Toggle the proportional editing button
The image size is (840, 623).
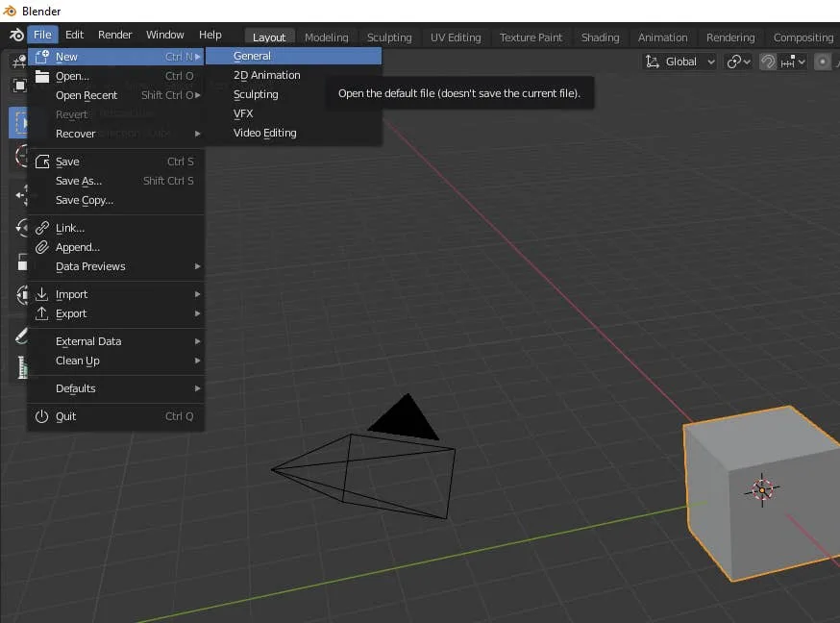coord(823,62)
